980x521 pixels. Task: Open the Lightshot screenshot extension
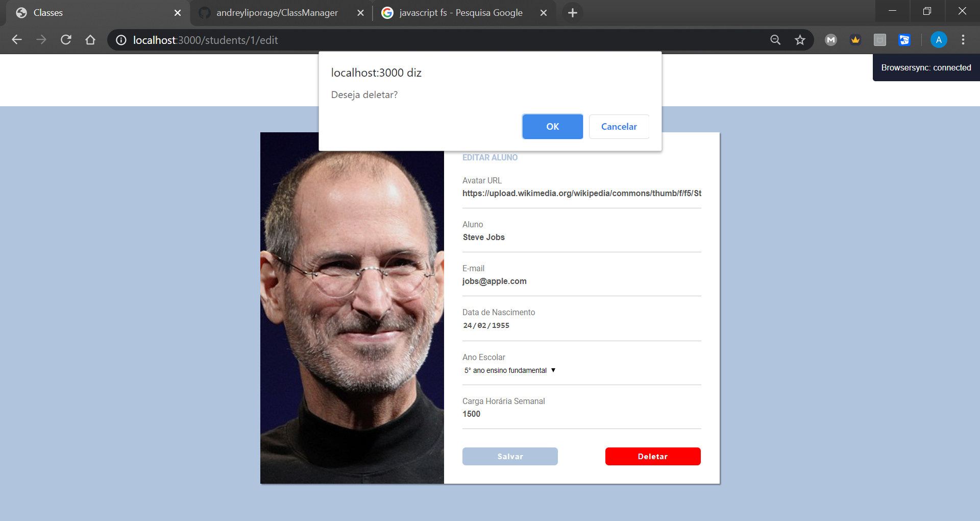pyautogui.click(x=904, y=39)
